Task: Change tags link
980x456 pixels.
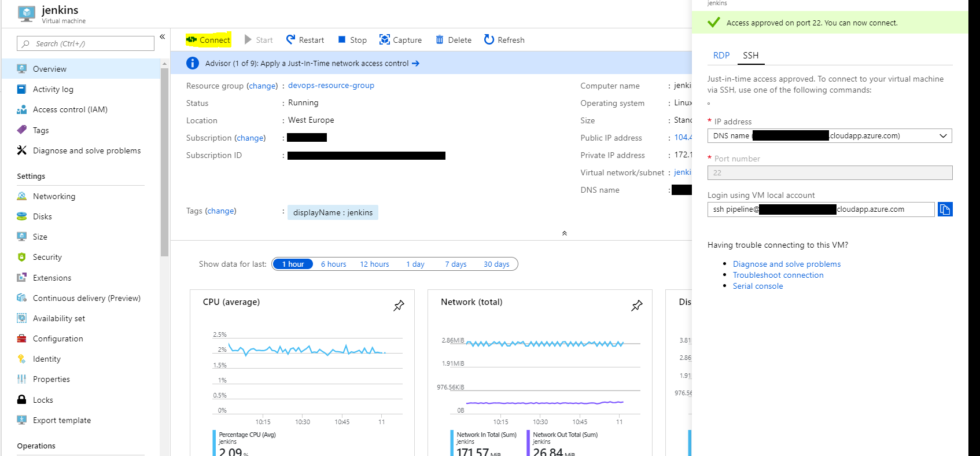Action: pyautogui.click(x=221, y=211)
